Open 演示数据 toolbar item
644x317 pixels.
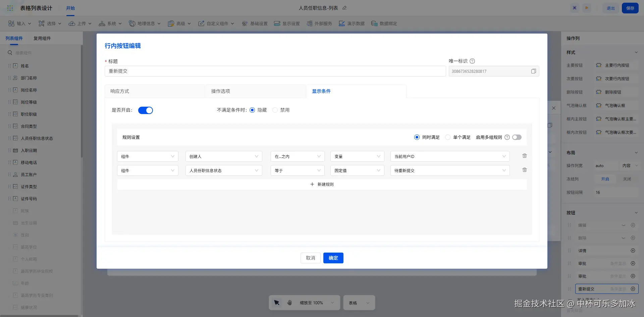click(x=352, y=23)
